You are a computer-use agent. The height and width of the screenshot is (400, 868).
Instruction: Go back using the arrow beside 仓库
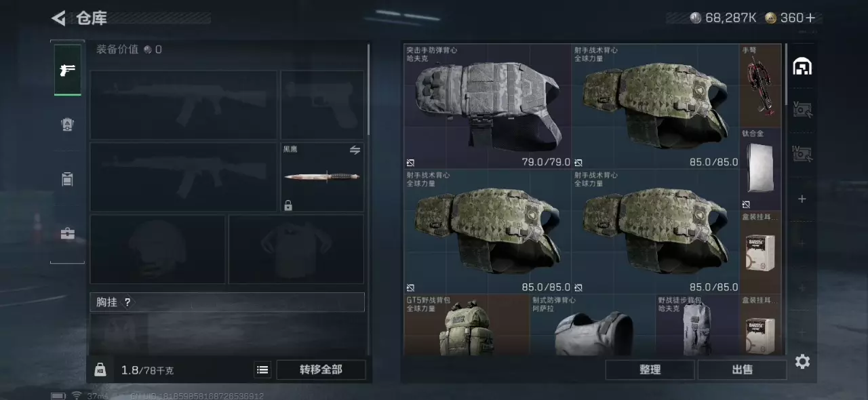pyautogui.click(x=58, y=18)
